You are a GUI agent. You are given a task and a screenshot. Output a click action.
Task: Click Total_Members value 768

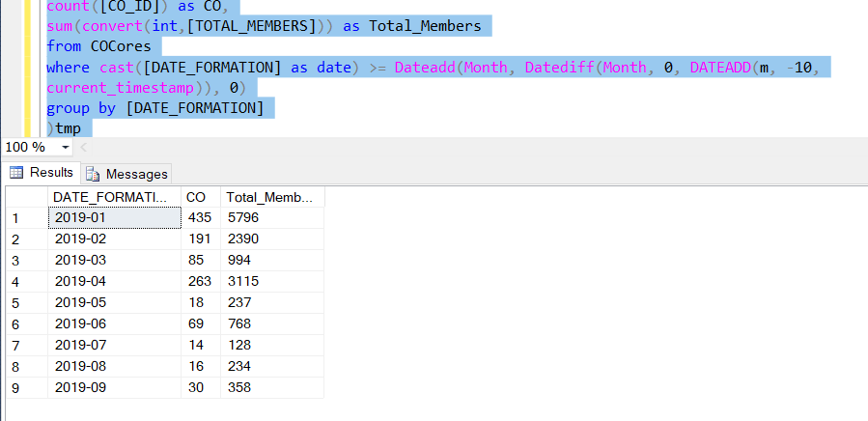[272, 323]
